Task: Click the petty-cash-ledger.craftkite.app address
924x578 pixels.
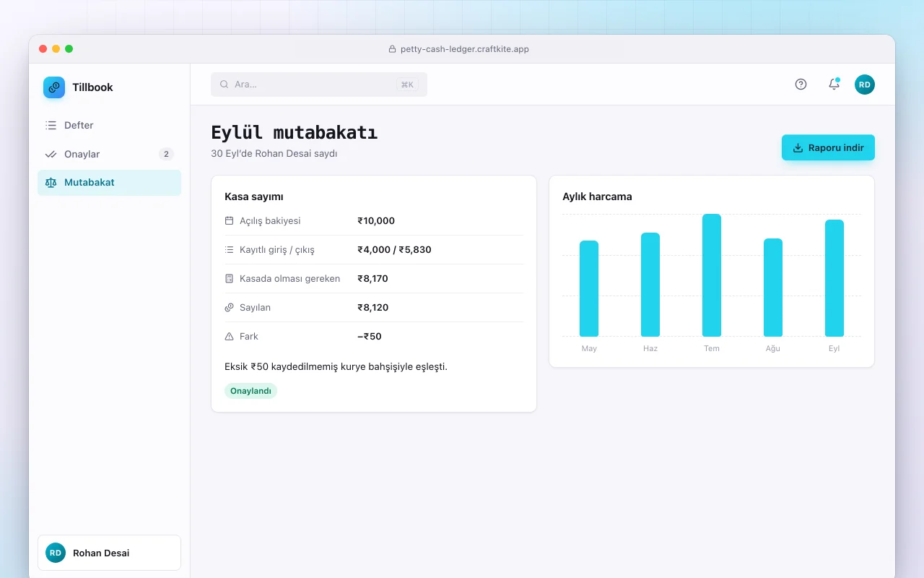Action: (x=465, y=49)
